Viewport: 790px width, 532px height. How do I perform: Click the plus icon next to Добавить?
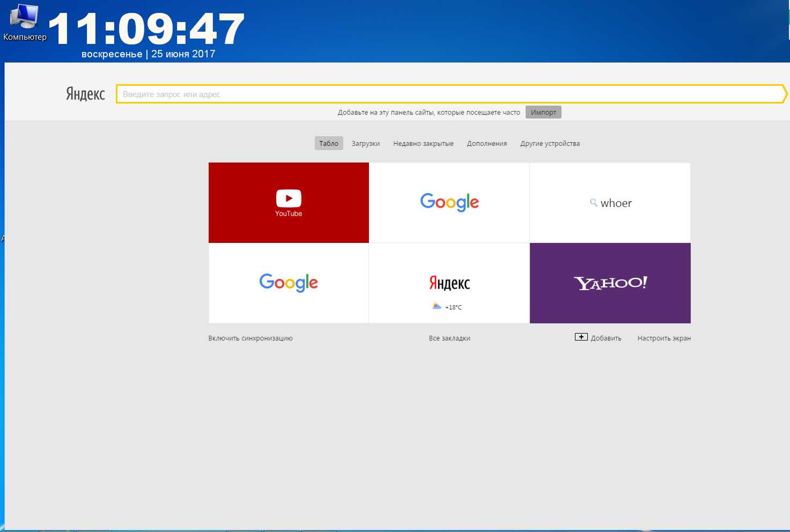(x=581, y=337)
